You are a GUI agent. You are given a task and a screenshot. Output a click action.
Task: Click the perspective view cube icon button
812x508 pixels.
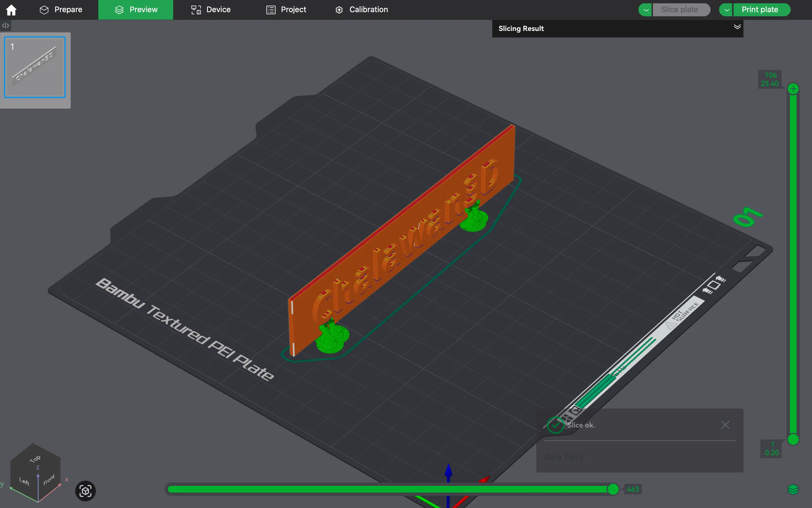tap(85, 491)
